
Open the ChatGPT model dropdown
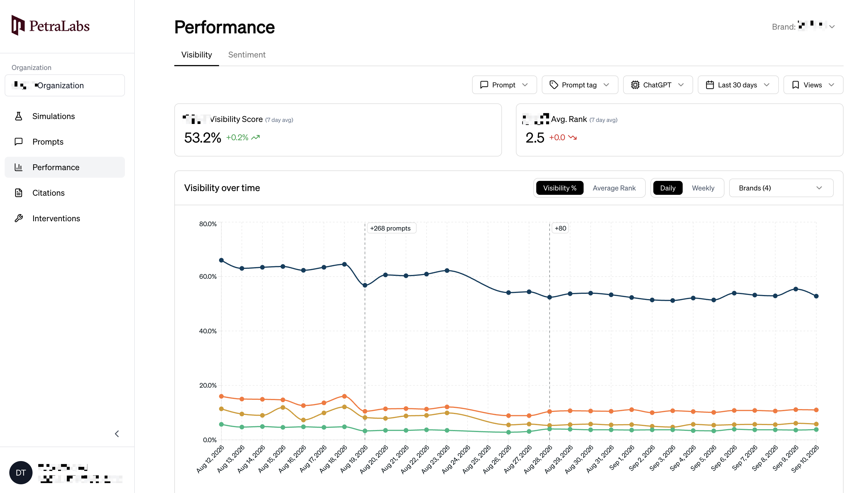coord(658,85)
